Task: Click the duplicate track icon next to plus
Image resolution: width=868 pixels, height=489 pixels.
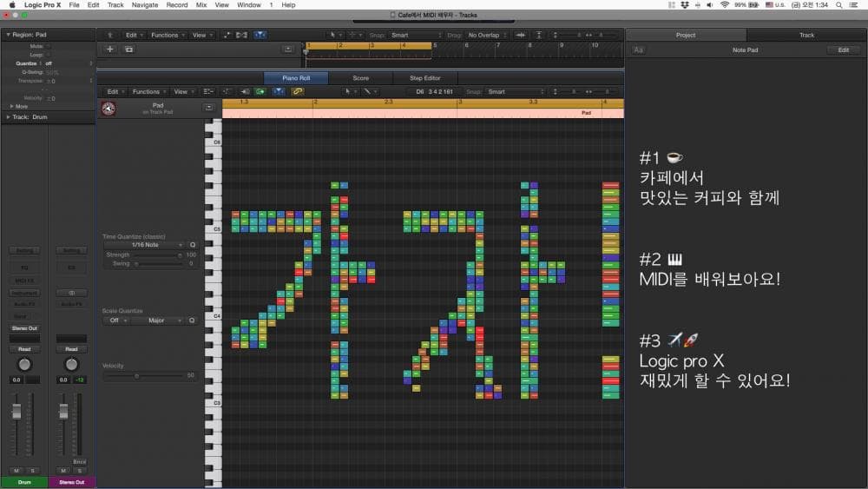Action: (x=129, y=50)
